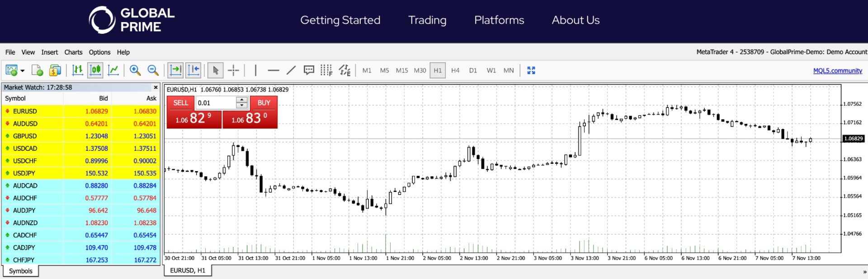The width and height of the screenshot is (868, 279).
Task: Select the USDJPY symbol row
Action: (80, 173)
